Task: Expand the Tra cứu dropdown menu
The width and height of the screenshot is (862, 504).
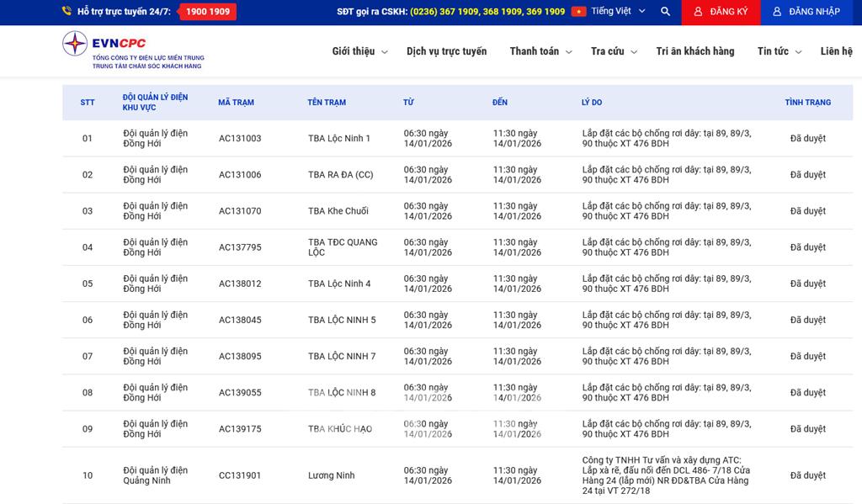Action: (614, 51)
